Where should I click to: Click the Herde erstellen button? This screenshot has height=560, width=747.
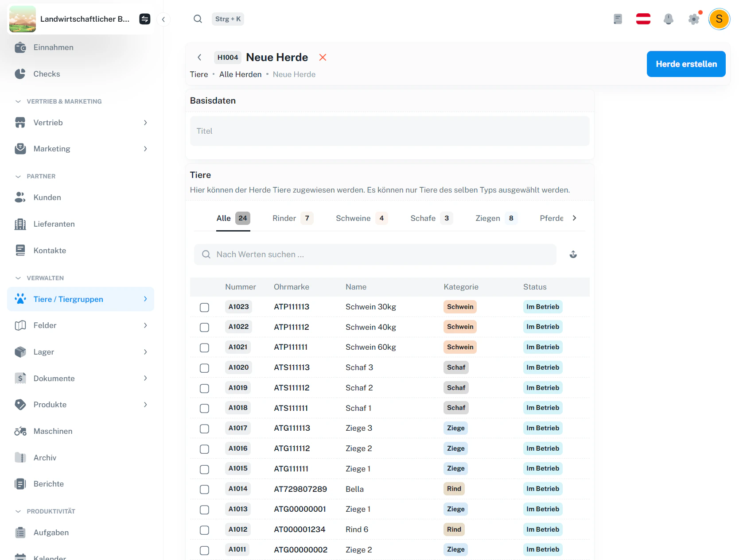pyautogui.click(x=686, y=64)
